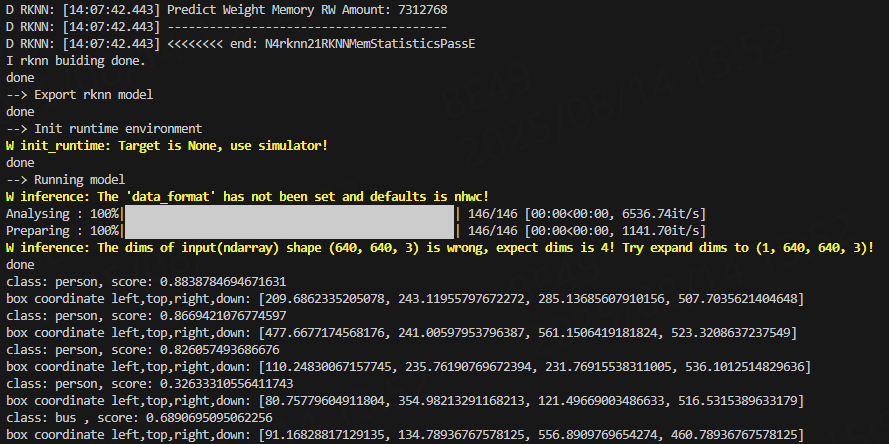Click the '--> Running model' line
The width and height of the screenshot is (889, 444).
66,180
